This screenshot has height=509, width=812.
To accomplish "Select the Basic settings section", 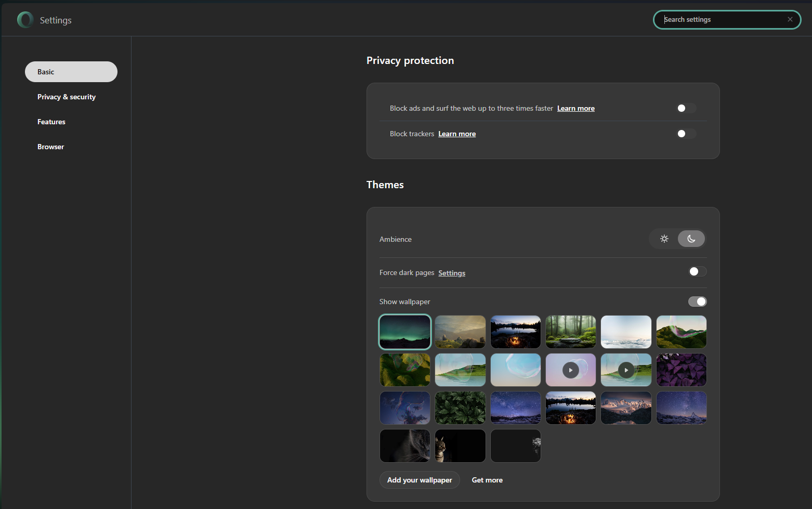I will (x=71, y=72).
